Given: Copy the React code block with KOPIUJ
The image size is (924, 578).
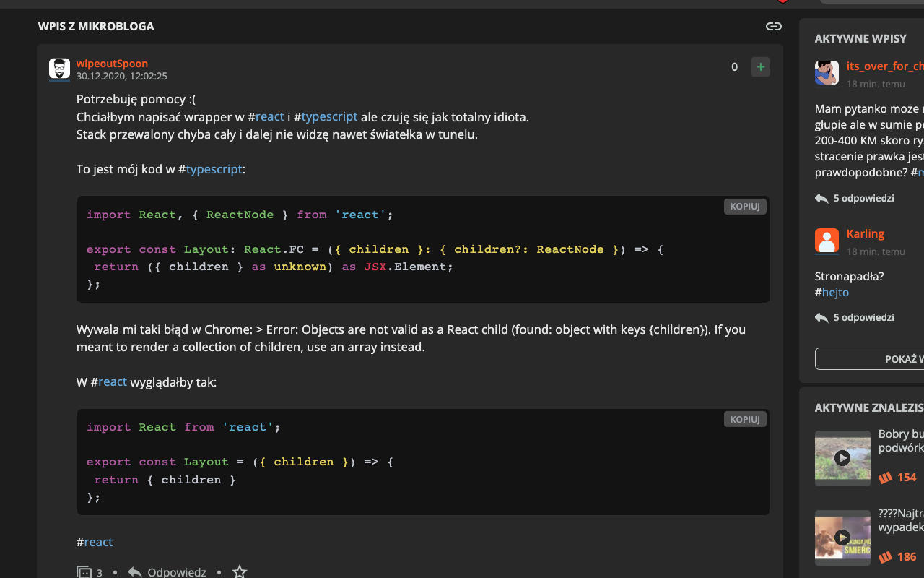Looking at the screenshot, I should 744,419.
